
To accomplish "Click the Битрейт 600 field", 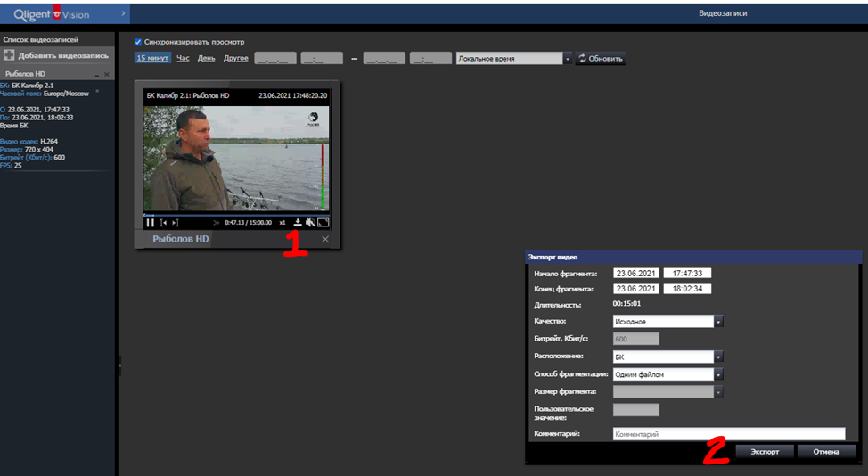I will tap(636, 339).
